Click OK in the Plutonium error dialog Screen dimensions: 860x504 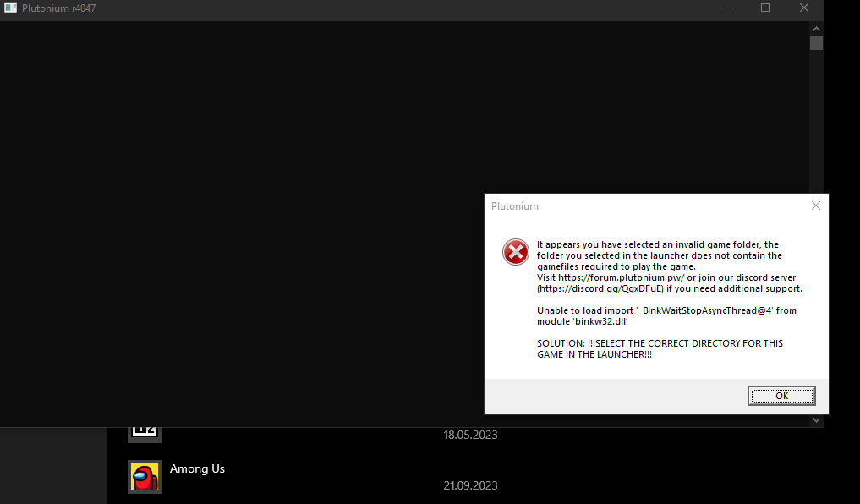coord(781,396)
